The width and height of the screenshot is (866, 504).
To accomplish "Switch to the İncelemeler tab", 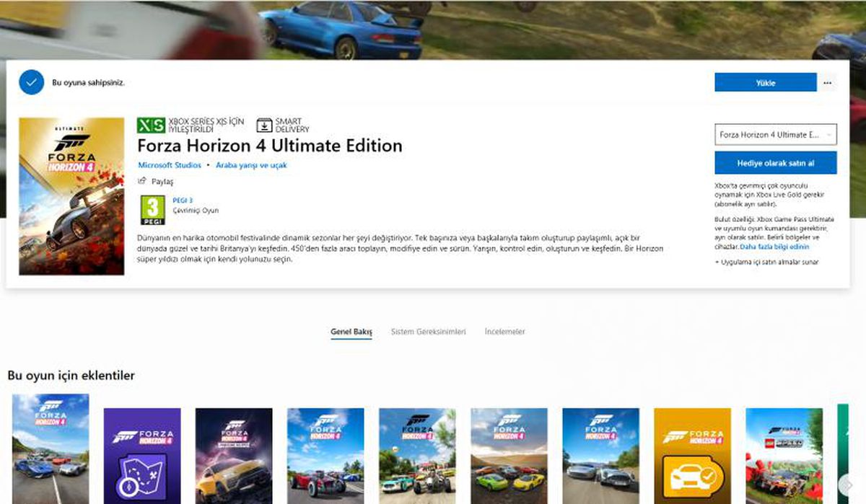I will (x=504, y=332).
